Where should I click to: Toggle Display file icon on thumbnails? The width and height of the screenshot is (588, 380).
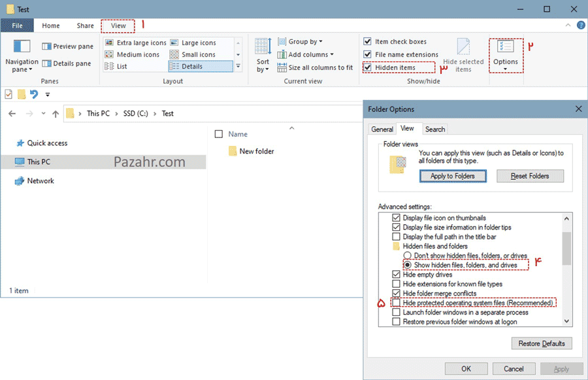(396, 218)
